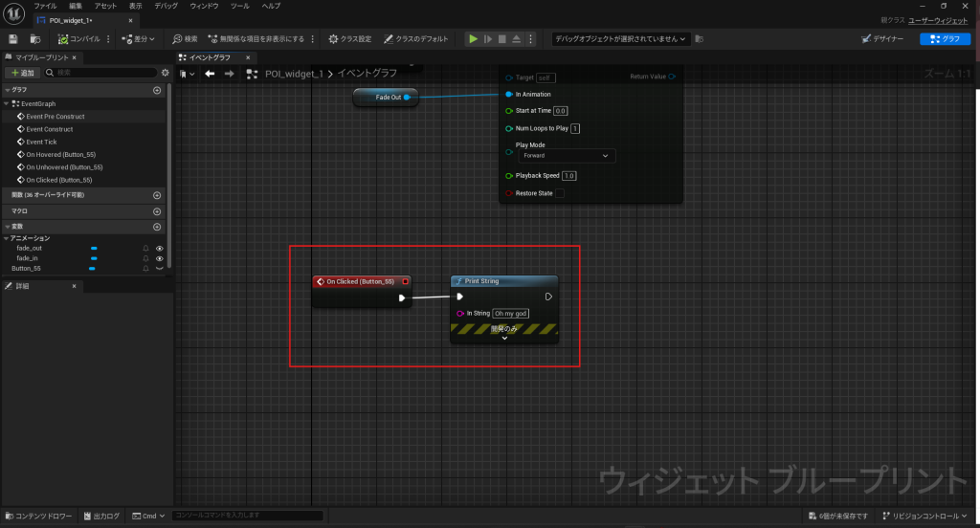Screen dimensions: 980x528
Task: Click the save asset floppy disk icon
Action: pos(13,39)
